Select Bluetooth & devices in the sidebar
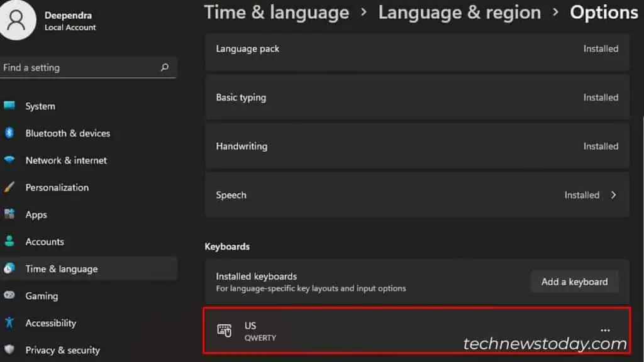The height and width of the screenshot is (362, 644). click(x=67, y=133)
